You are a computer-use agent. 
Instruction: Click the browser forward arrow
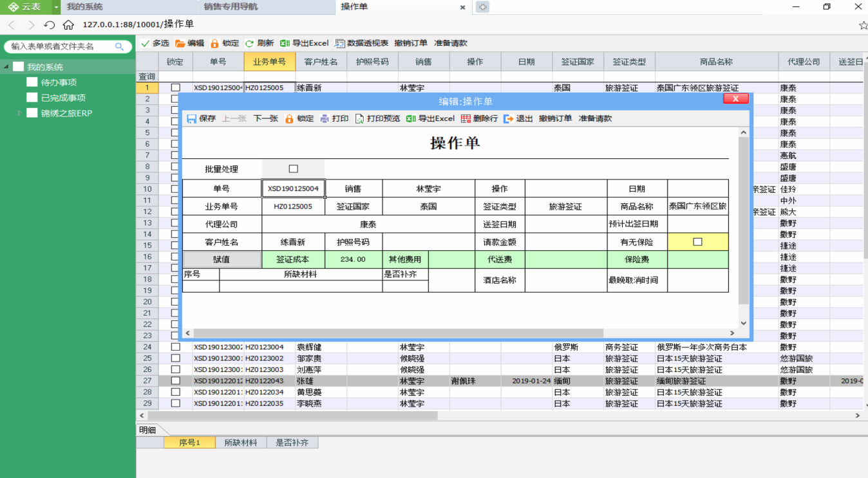point(30,24)
